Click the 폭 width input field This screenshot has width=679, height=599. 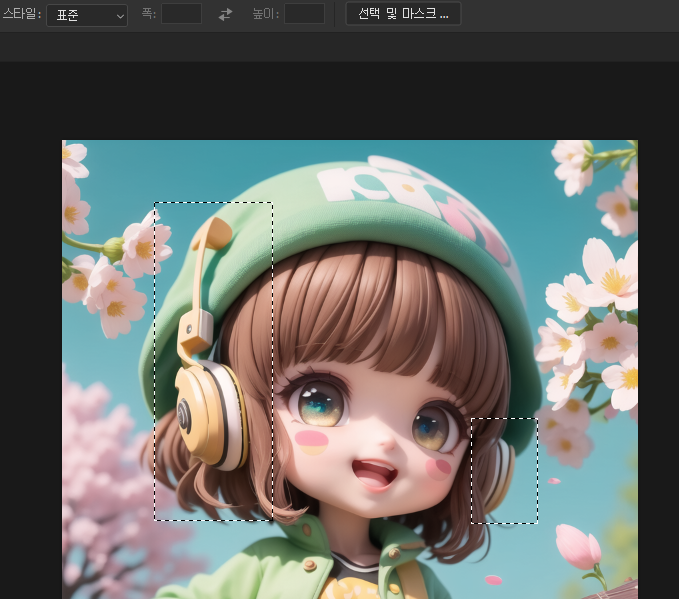coord(181,14)
